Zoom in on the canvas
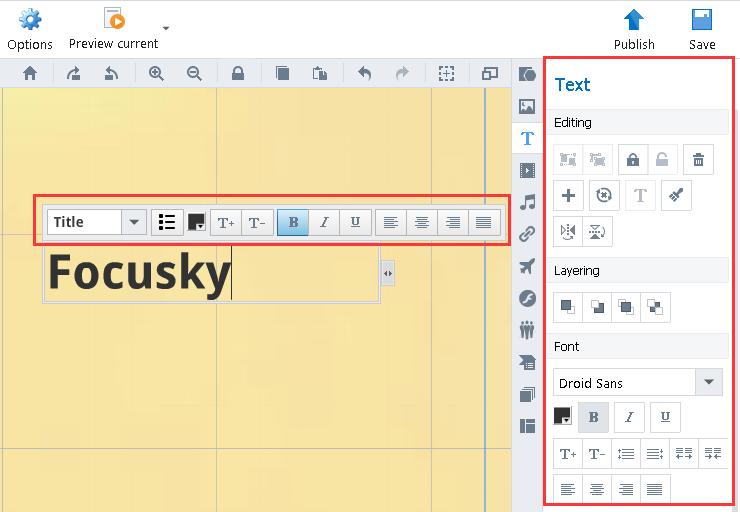 pos(156,73)
